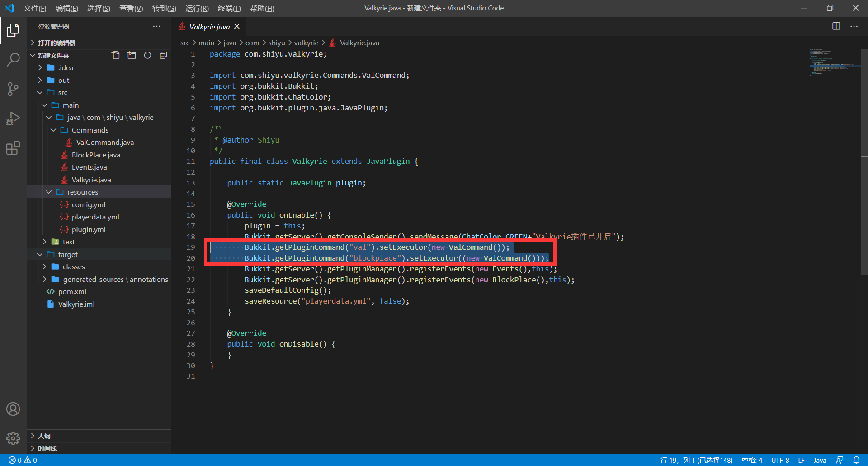The image size is (868, 466).
Task: Click cursor position 行 19 in status bar
Action: coord(696,460)
